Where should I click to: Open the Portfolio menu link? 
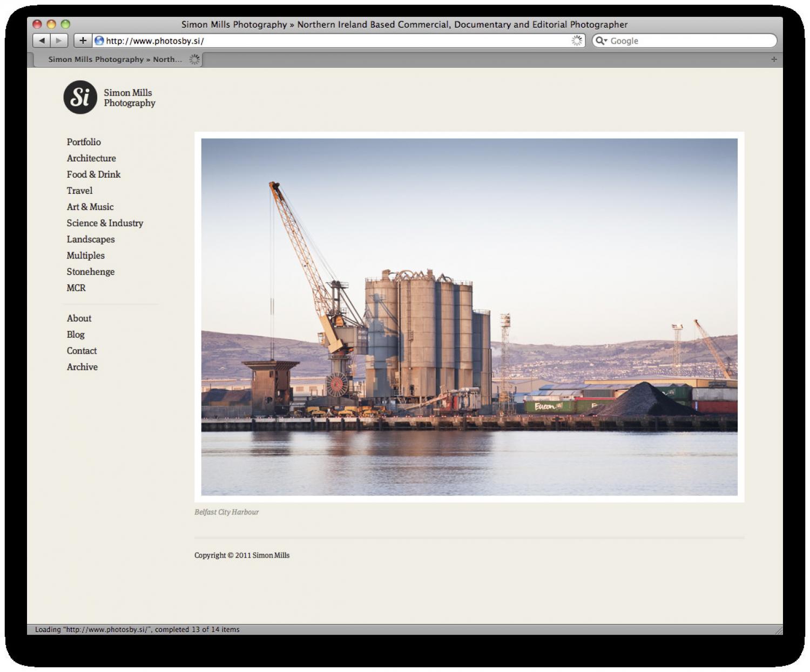click(x=84, y=142)
